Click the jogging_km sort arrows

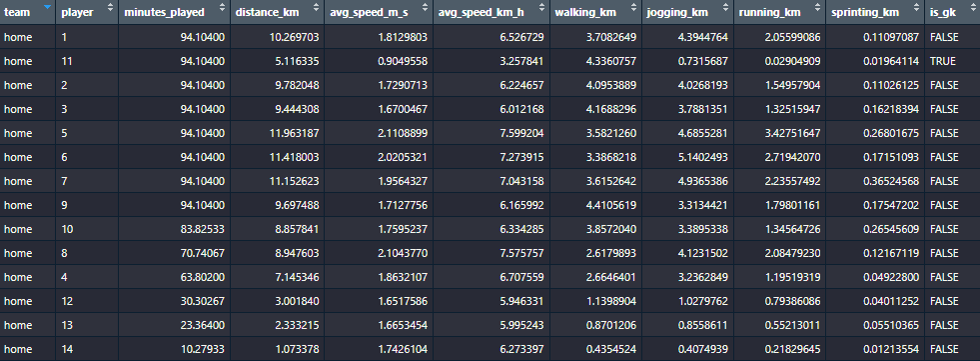pyautogui.click(x=725, y=8)
